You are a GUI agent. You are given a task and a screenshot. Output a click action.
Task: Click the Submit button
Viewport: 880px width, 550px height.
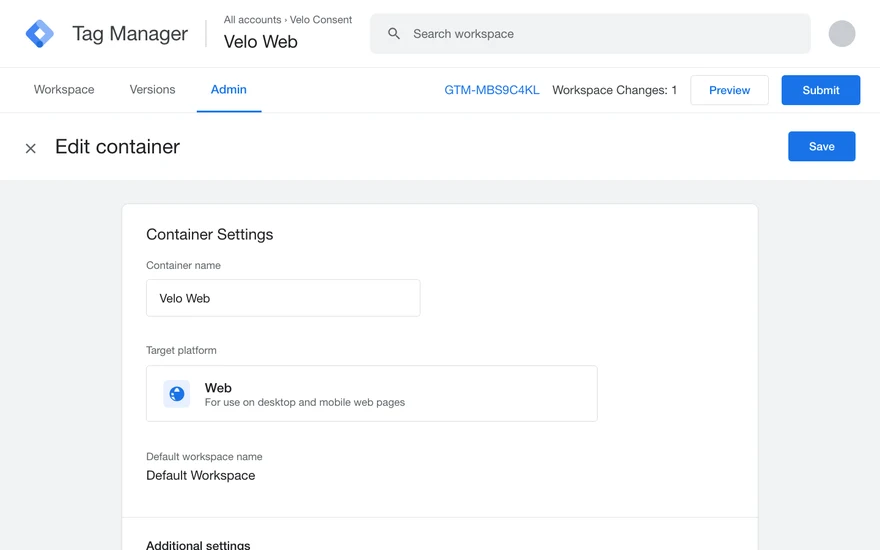[x=821, y=90]
